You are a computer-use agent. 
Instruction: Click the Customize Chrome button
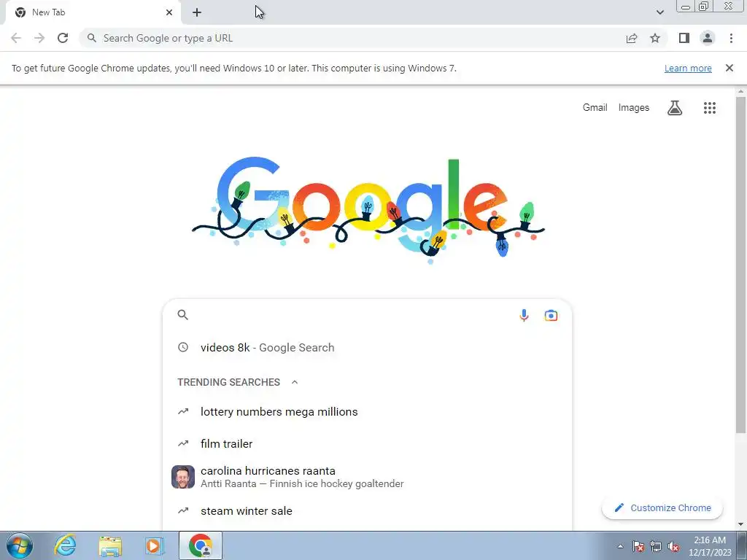point(662,508)
